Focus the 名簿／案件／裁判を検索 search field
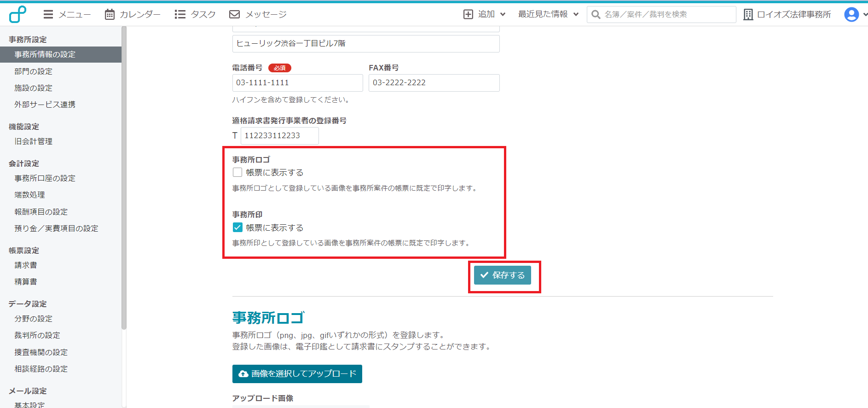This screenshot has height=408, width=868. 661,14
